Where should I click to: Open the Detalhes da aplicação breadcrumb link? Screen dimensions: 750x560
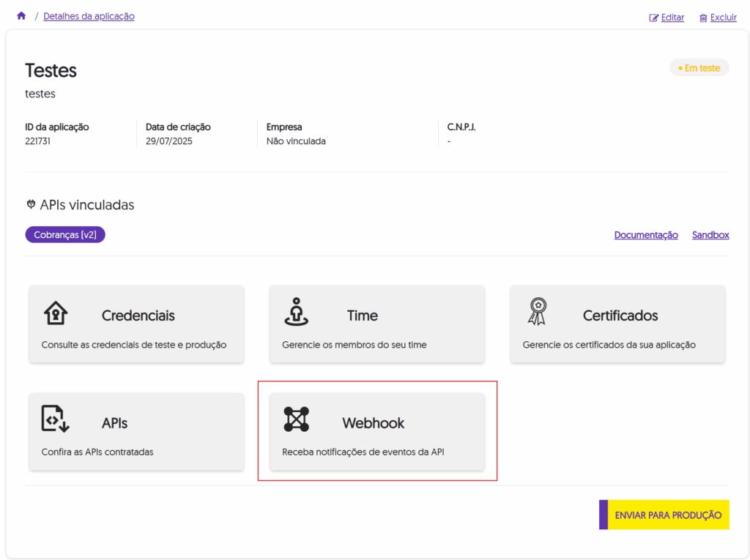[x=89, y=16]
